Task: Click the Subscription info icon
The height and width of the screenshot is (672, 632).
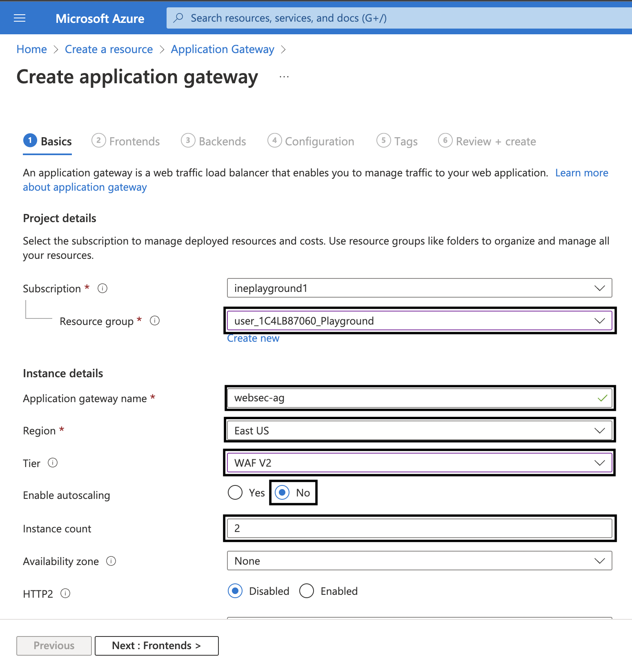Action: pyautogui.click(x=102, y=289)
